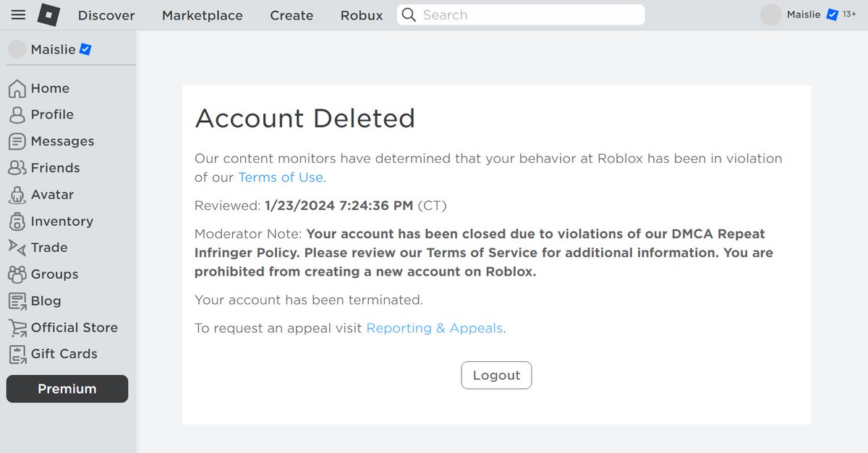This screenshot has height=453, width=868.
Task: Follow the Reporting & Appeals link
Action: coord(435,329)
